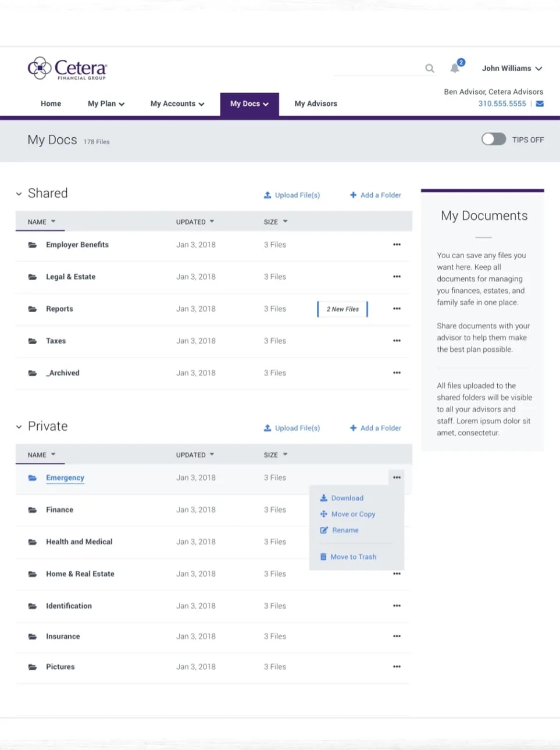The height and width of the screenshot is (750, 560).
Task: Choose Download from the context menu
Action: pyautogui.click(x=342, y=498)
